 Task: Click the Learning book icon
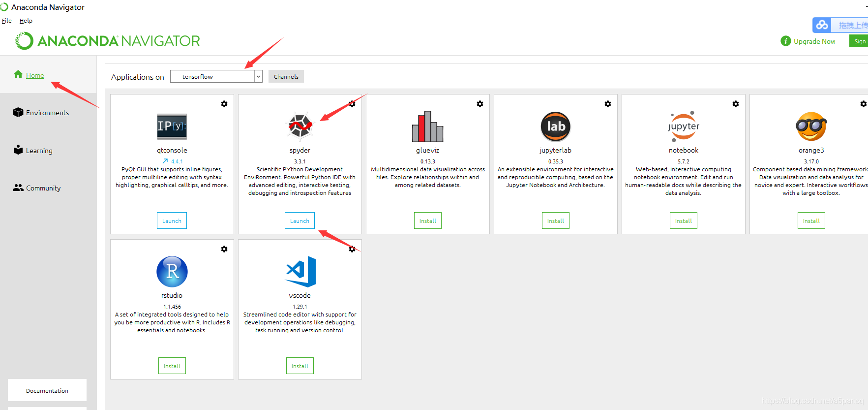[x=18, y=150]
